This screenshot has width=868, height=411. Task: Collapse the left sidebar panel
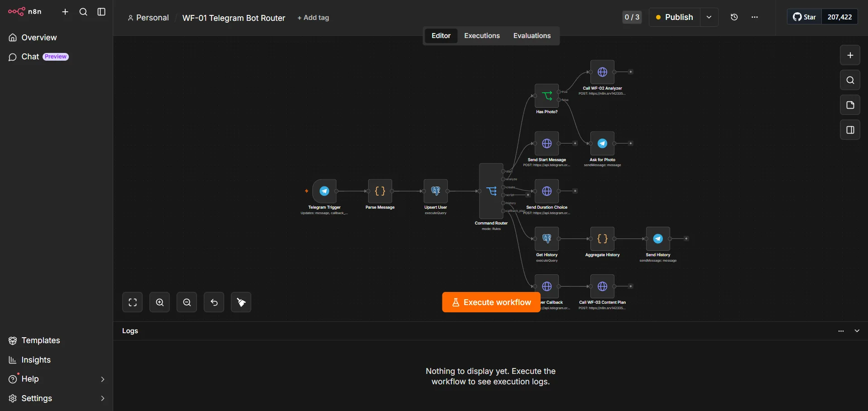(101, 12)
